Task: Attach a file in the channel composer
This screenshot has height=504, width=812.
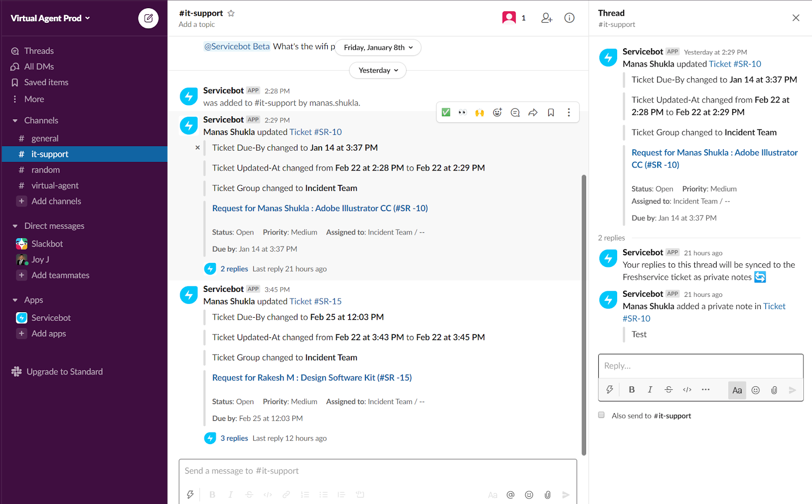Action: pyautogui.click(x=548, y=494)
